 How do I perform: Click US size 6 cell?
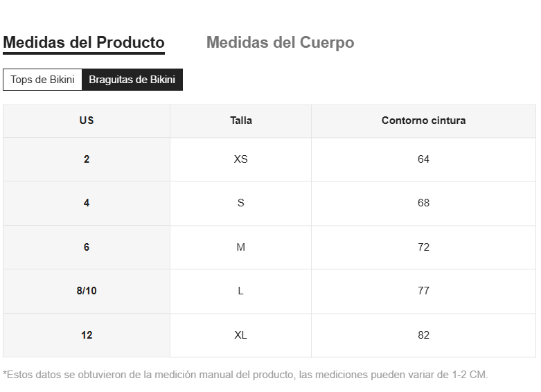point(87,247)
